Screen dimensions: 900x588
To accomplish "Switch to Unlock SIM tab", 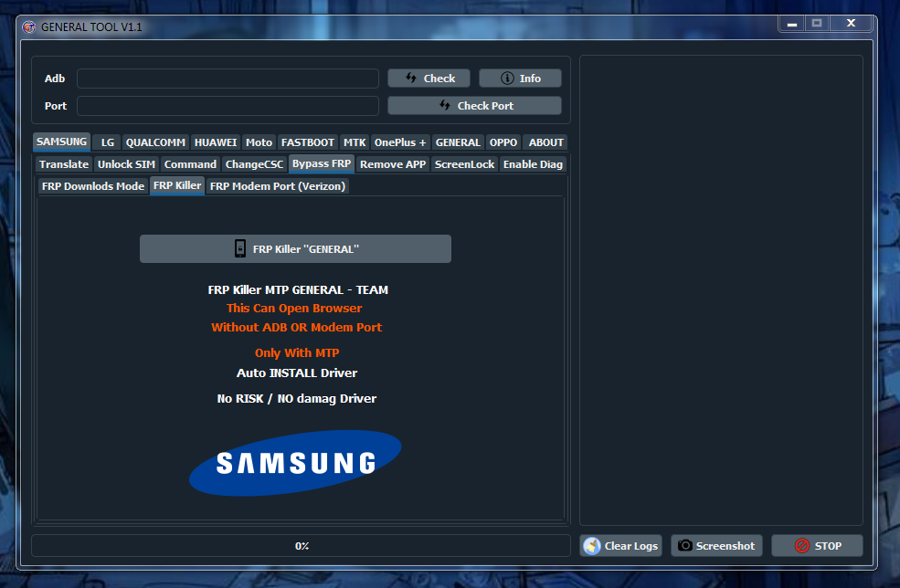I will (x=126, y=164).
